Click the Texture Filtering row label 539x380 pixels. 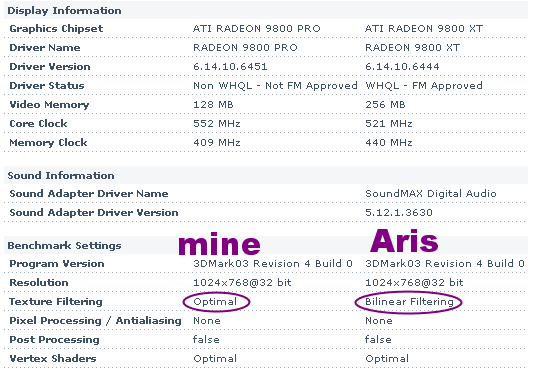56,302
